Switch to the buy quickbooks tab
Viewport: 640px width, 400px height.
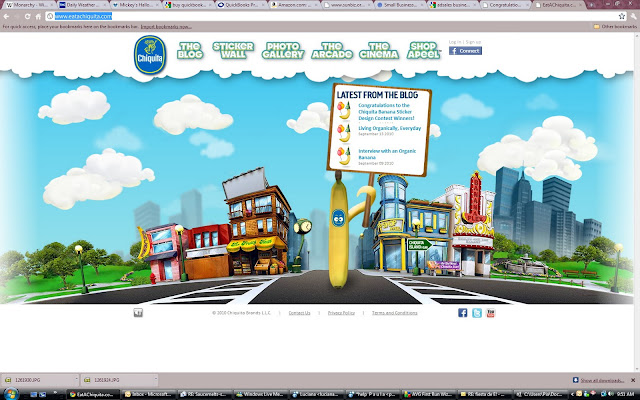(x=189, y=5)
